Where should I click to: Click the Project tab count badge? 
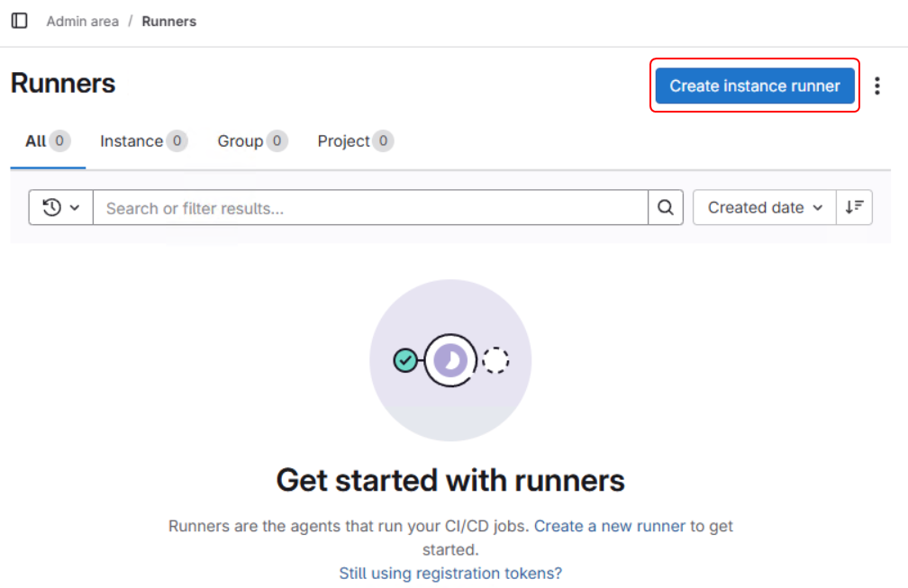pyautogui.click(x=384, y=141)
